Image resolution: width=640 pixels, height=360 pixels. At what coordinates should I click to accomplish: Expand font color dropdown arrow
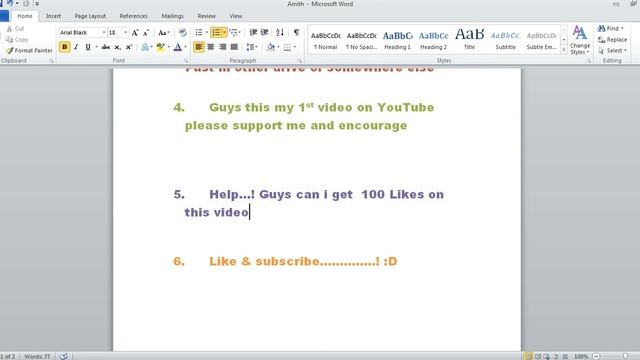[x=185, y=47]
